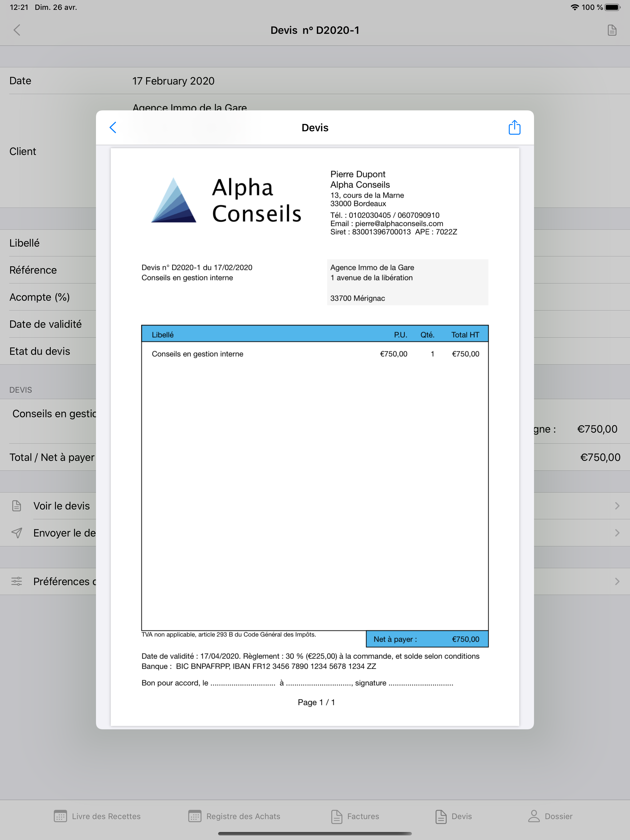Image resolution: width=630 pixels, height=840 pixels.
Task: Open the Factures tab
Action: point(355,816)
